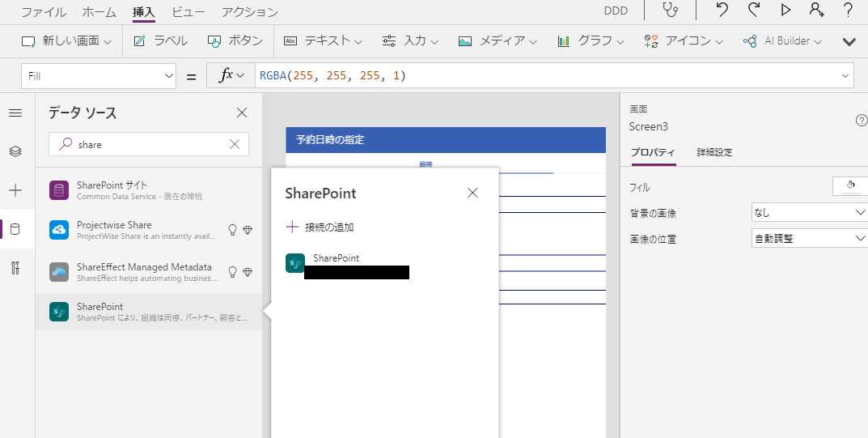Insert a ボタン control
This screenshot has height=438, width=868.
click(235, 40)
